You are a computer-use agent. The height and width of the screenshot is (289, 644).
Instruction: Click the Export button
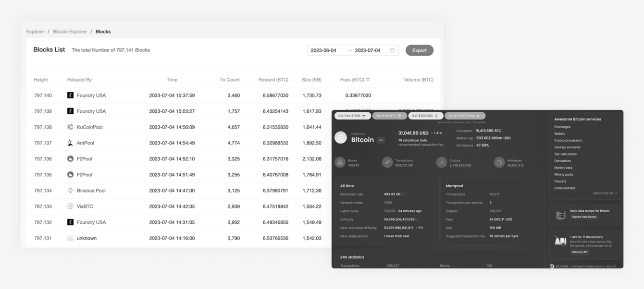coord(420,50)
